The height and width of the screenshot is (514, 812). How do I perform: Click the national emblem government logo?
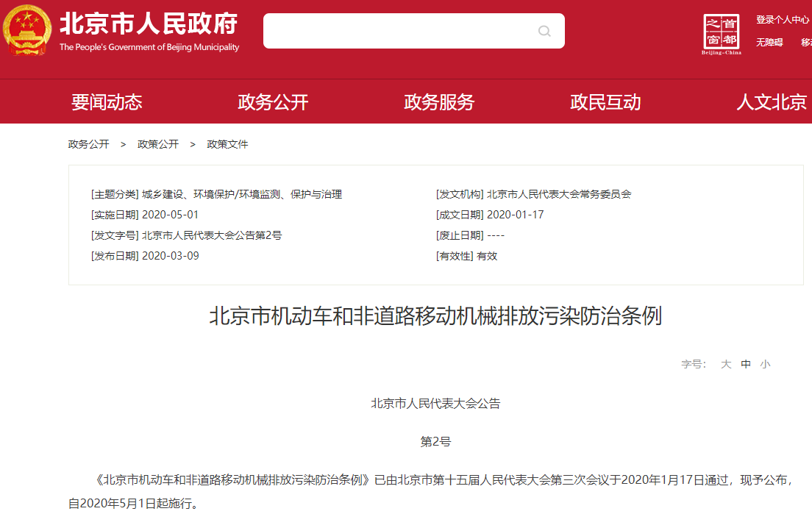(x=27, y=31)
